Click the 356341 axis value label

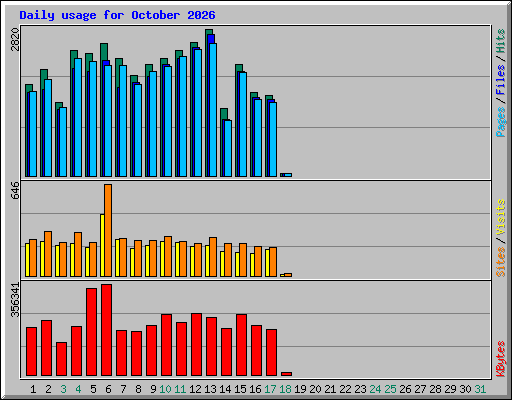[15, 300]
